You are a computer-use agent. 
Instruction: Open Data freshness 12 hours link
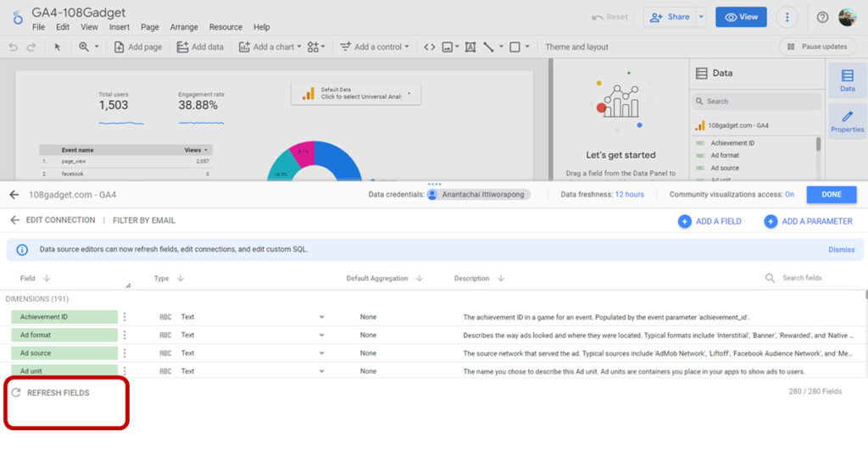(x=630, y=195)
